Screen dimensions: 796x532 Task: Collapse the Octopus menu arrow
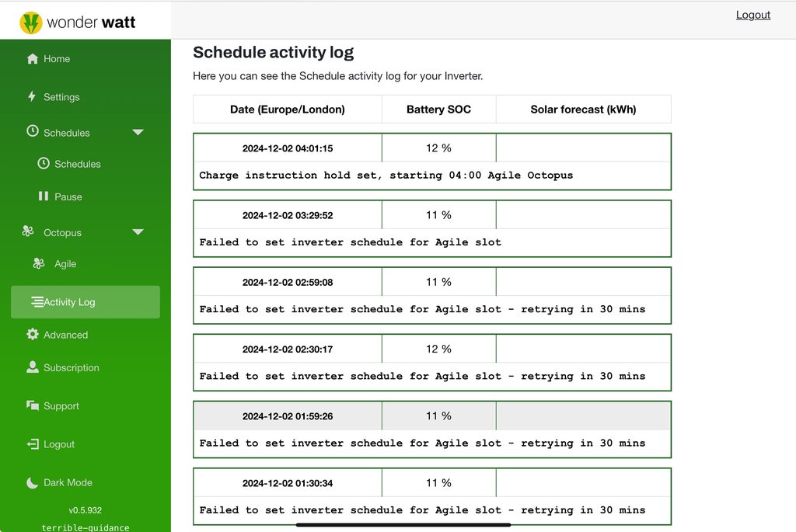(x=138, y=232)
